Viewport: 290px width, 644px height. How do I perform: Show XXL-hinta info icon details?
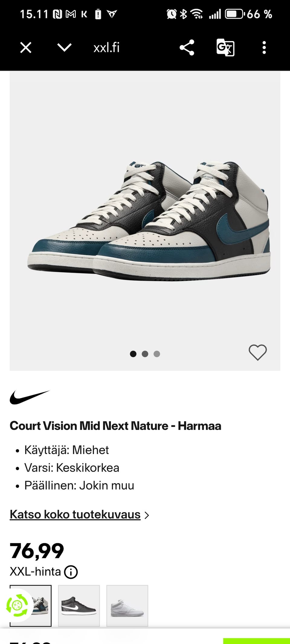pos(71,572)
